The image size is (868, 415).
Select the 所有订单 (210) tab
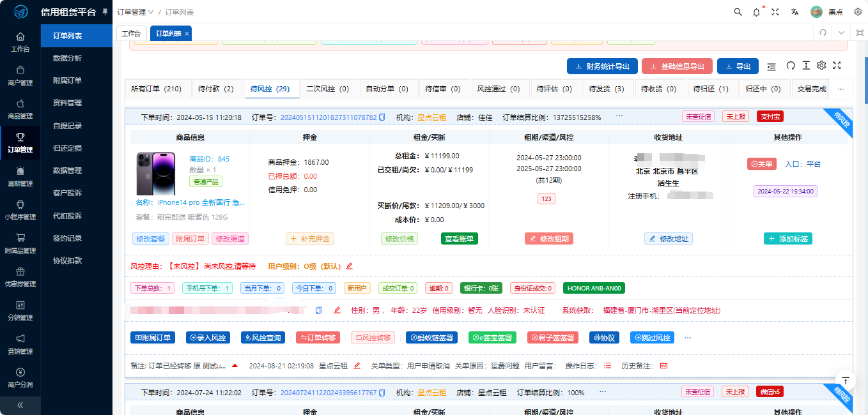(157, 89)
